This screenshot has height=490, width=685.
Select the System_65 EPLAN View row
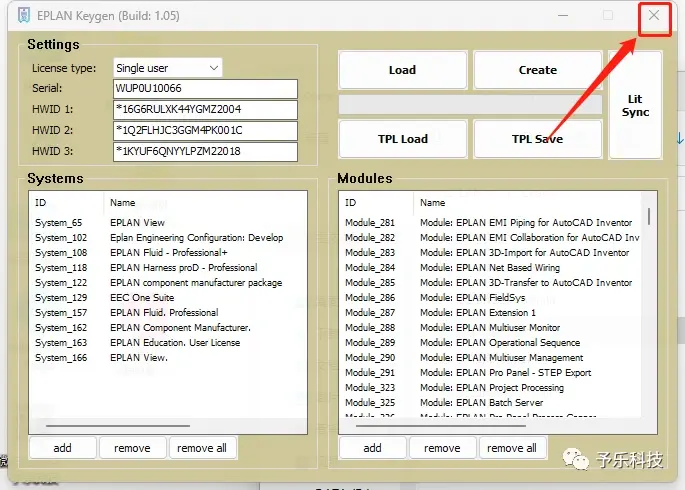[168, 223]
